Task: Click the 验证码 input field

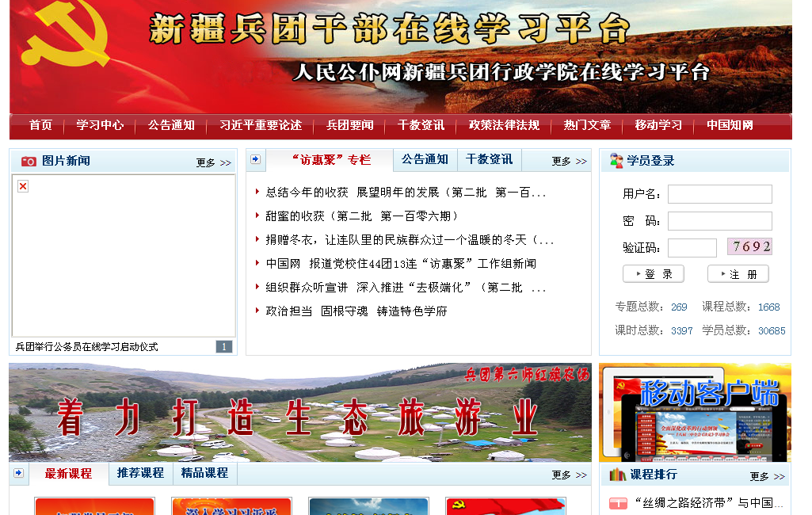Action: tap(692, 248)
